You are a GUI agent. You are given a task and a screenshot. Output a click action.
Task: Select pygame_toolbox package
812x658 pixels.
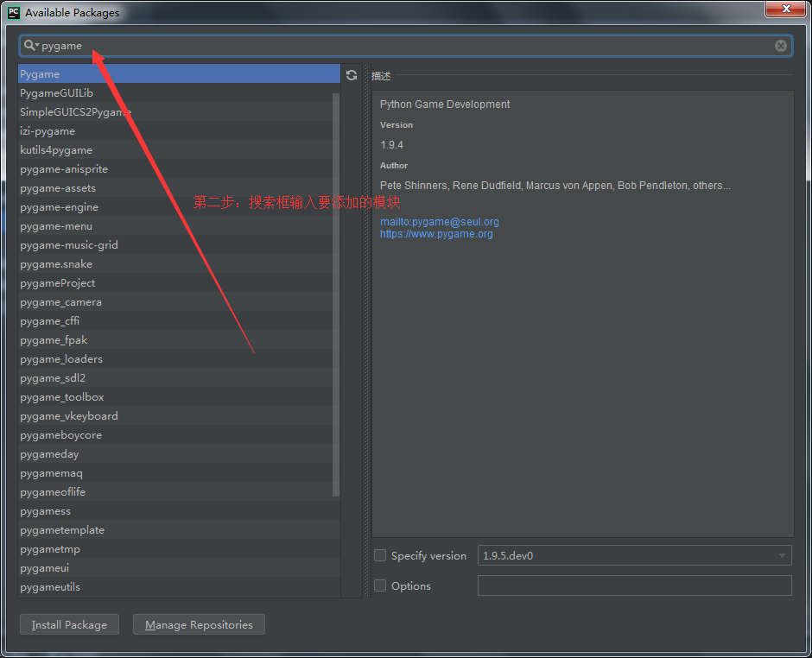(x=179, y=397)
